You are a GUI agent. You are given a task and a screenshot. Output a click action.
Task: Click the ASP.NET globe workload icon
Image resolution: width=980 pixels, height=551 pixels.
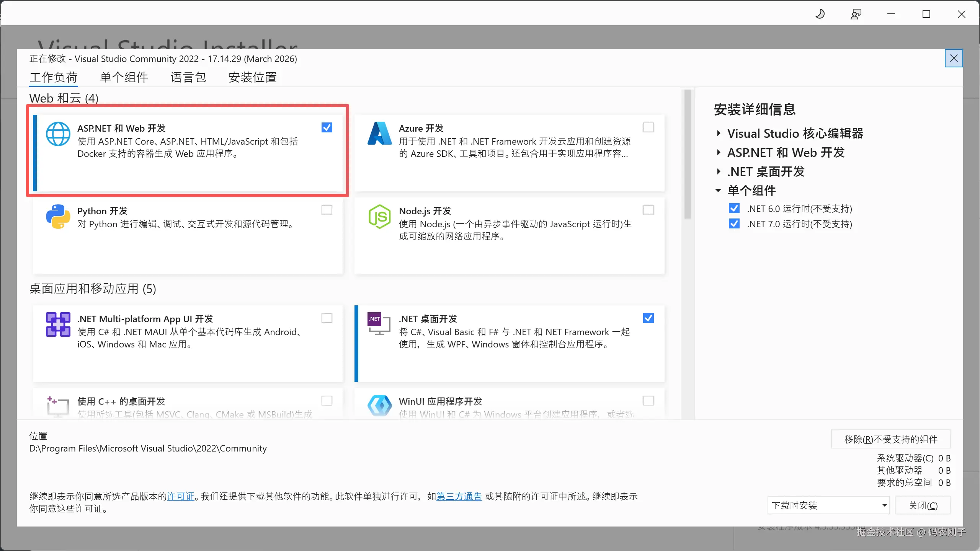tap(58, 134)
